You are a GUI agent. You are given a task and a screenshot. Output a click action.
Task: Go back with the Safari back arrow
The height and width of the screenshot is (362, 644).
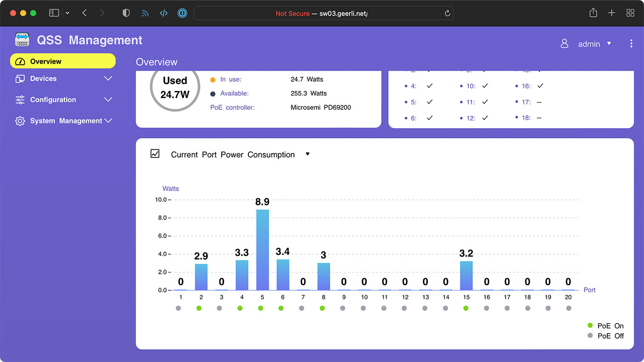84,13
